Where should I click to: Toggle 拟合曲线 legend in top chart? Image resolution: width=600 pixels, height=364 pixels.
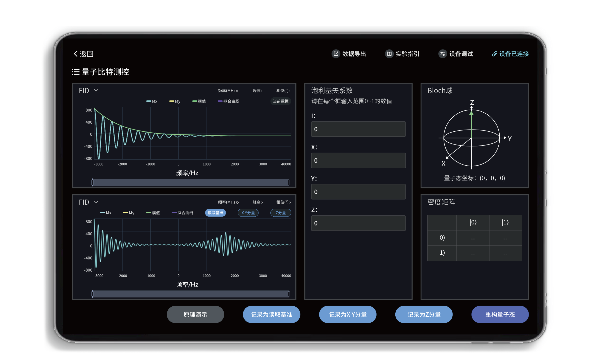coord(229,101)
